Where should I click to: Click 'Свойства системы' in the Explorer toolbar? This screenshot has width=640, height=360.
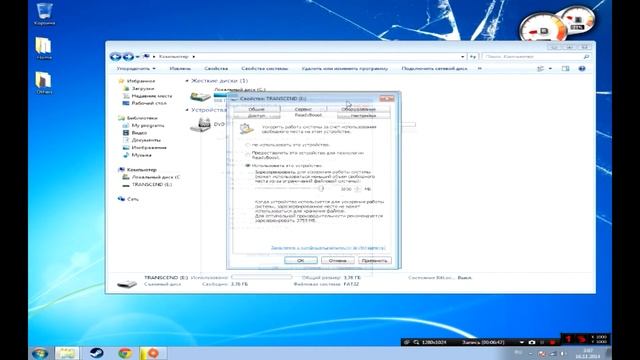[x=264, y=69]
